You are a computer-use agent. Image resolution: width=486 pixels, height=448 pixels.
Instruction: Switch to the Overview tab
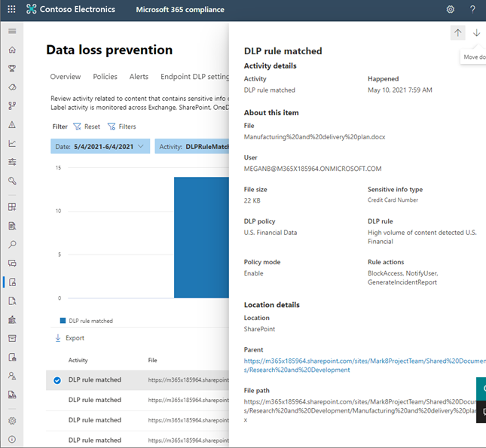click(66, 77)
